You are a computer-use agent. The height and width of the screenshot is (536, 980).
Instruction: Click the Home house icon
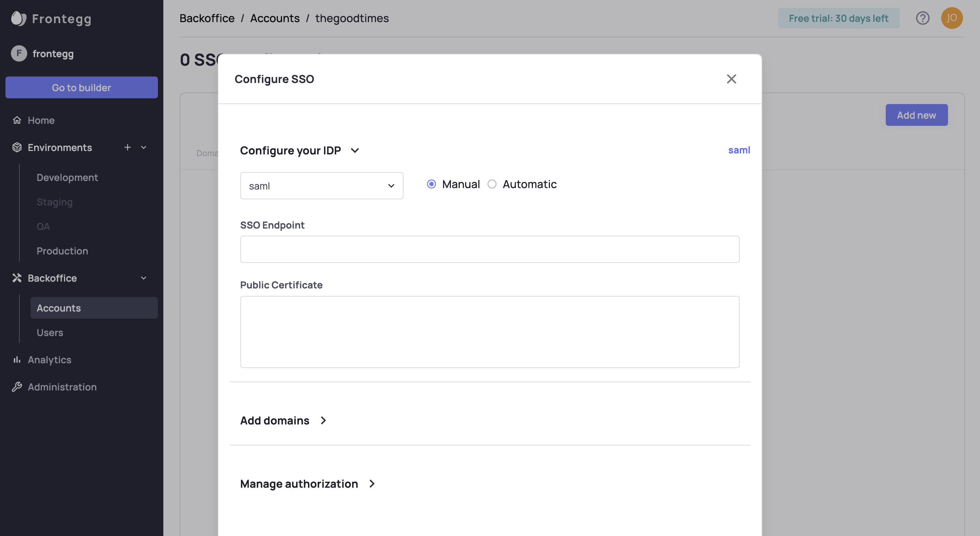coord(17,120)
